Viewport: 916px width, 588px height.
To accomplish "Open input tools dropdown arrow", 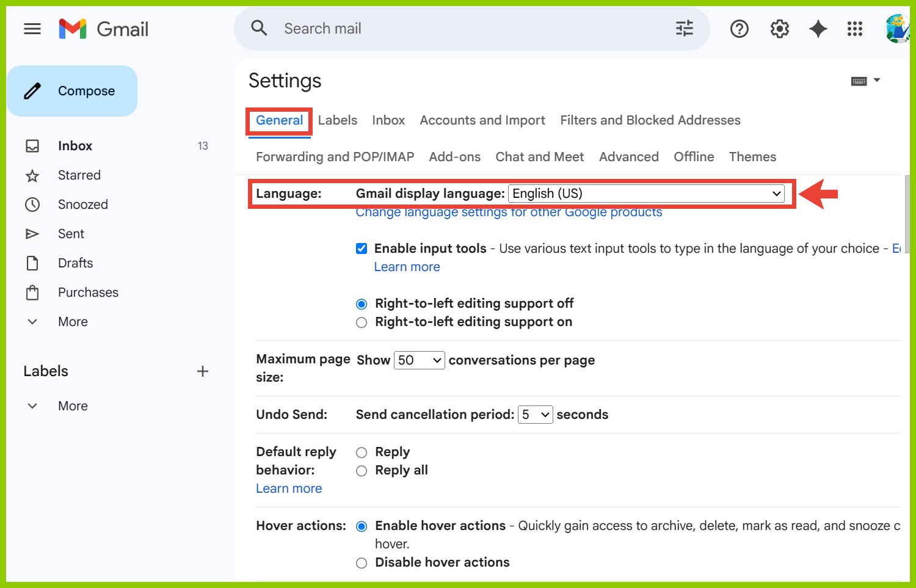I will click(x=877, y=80).
